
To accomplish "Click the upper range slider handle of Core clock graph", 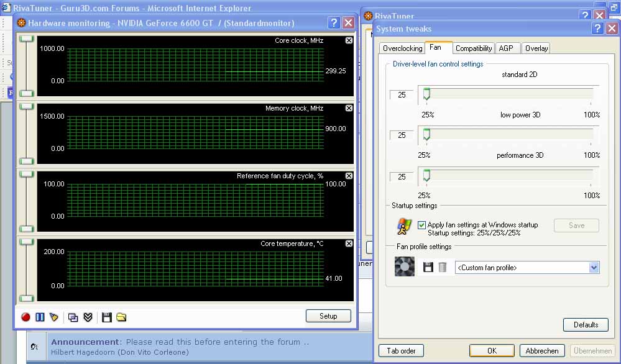I will [27, 39].
